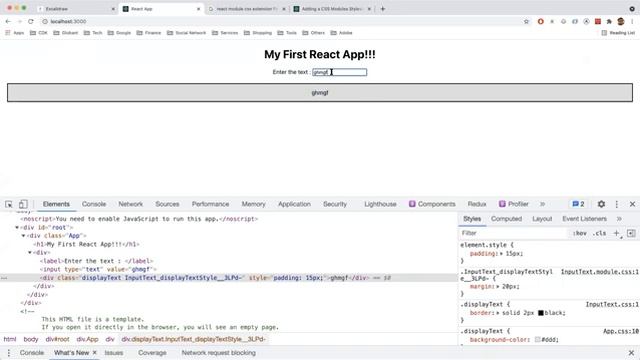Open the React Components tab
Image resolution: width=640 pixels, height=360 pixels.
tap(432, 204)
